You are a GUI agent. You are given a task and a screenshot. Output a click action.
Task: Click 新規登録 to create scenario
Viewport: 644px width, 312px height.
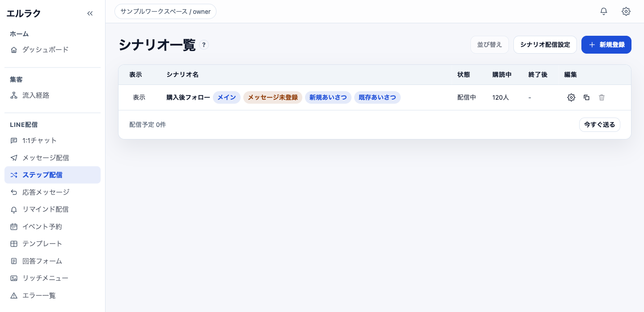[606, 45]
